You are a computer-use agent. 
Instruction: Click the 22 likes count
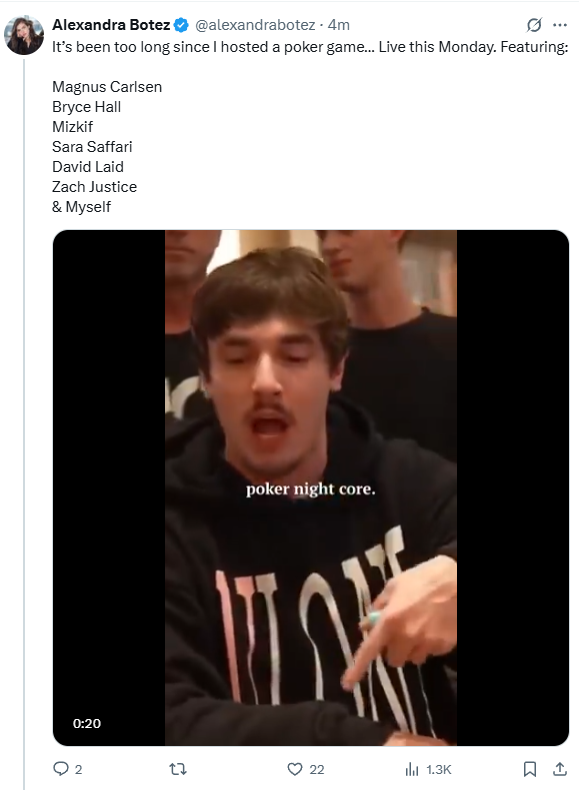316,769
